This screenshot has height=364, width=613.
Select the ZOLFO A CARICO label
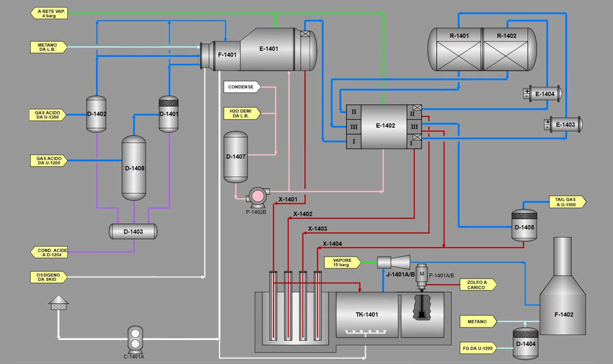(x=478, y=284)
